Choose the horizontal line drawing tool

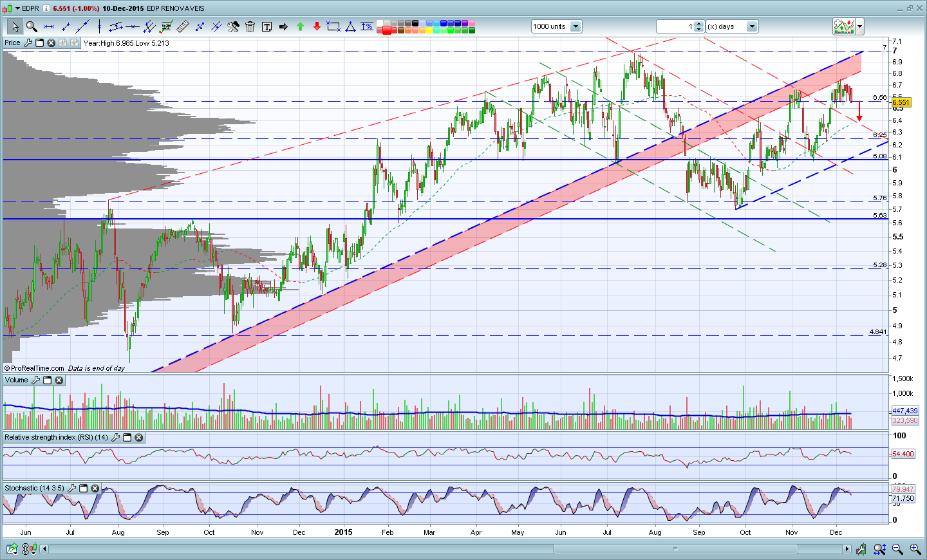tap(48, 26)
